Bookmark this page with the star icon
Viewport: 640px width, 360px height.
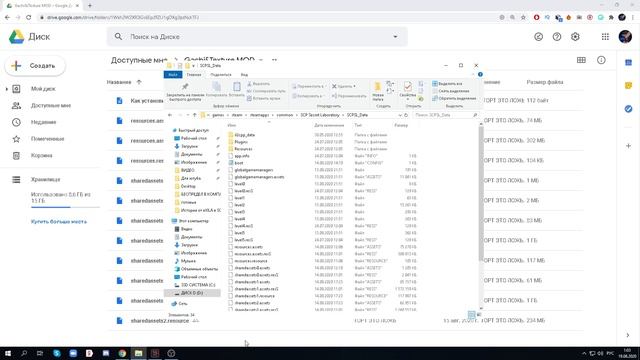[x=523, y=18]
